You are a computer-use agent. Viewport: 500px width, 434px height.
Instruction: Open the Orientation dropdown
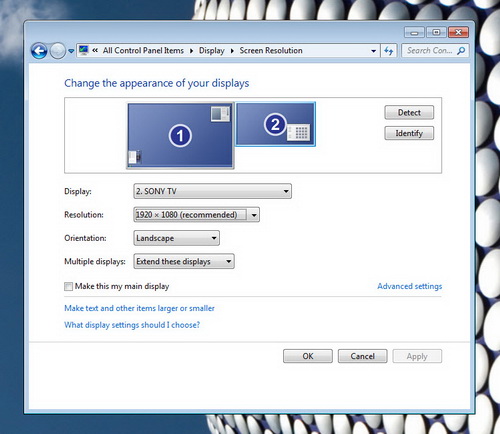tap(176, 238)
